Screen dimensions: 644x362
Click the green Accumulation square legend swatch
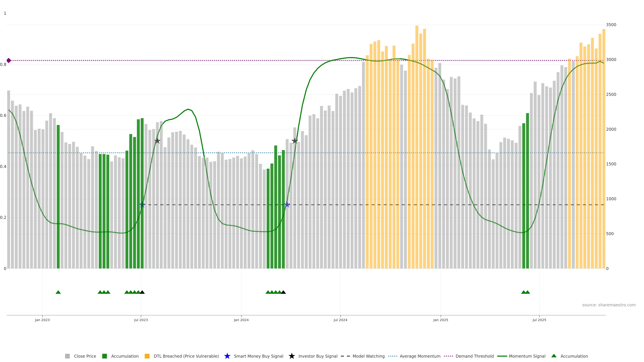tap(104, 356)
